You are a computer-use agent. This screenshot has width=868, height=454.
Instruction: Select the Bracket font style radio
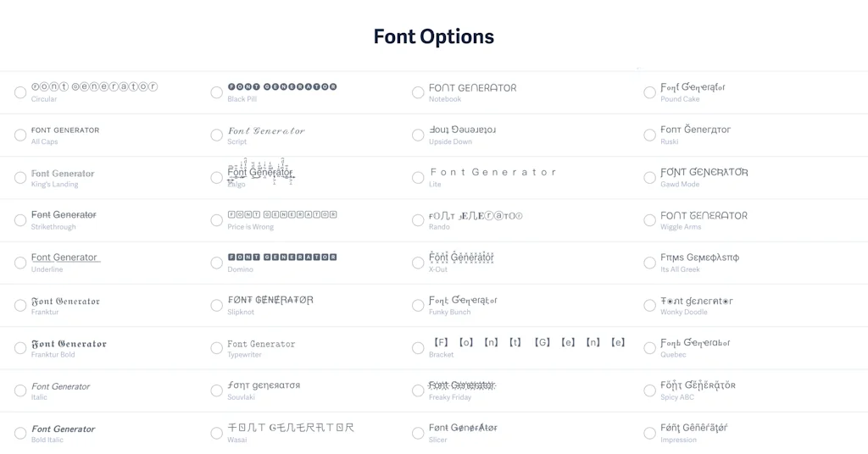coord(418,348)
